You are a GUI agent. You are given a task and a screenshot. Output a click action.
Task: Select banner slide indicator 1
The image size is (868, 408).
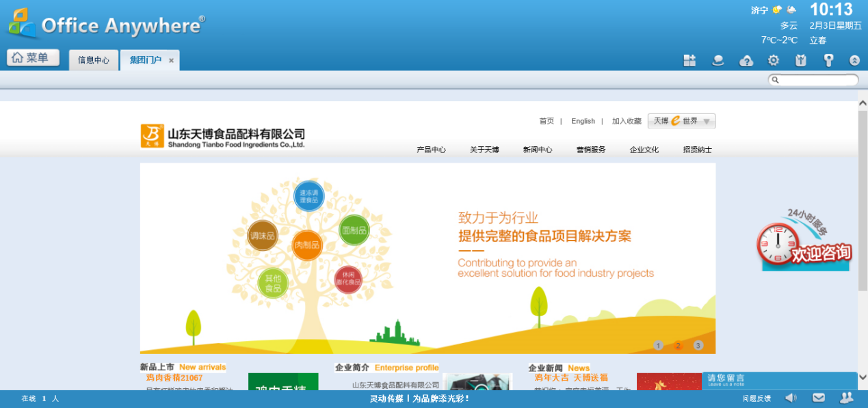(x=658, y=345)
